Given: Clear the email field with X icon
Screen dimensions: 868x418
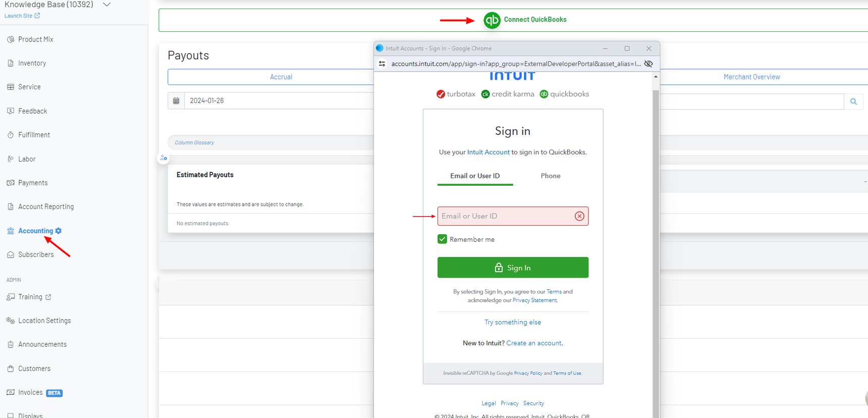Looking at the screenshot, I should [x=579, y=216].
